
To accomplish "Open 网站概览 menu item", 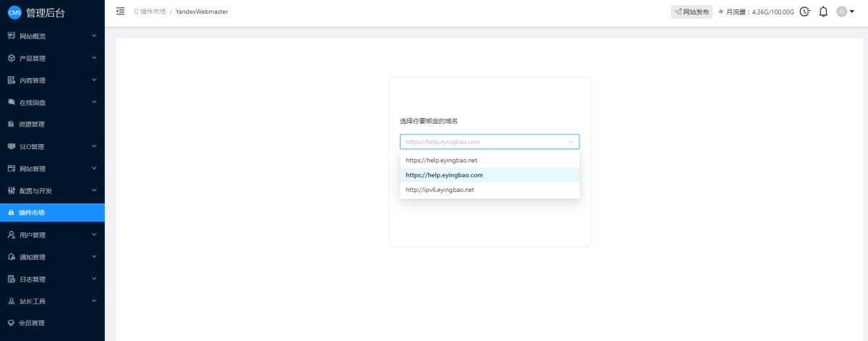I will click(52, 35).
